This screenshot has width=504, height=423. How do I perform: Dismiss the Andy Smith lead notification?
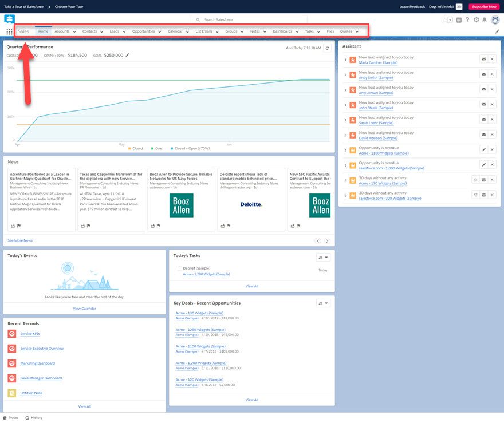492,74
